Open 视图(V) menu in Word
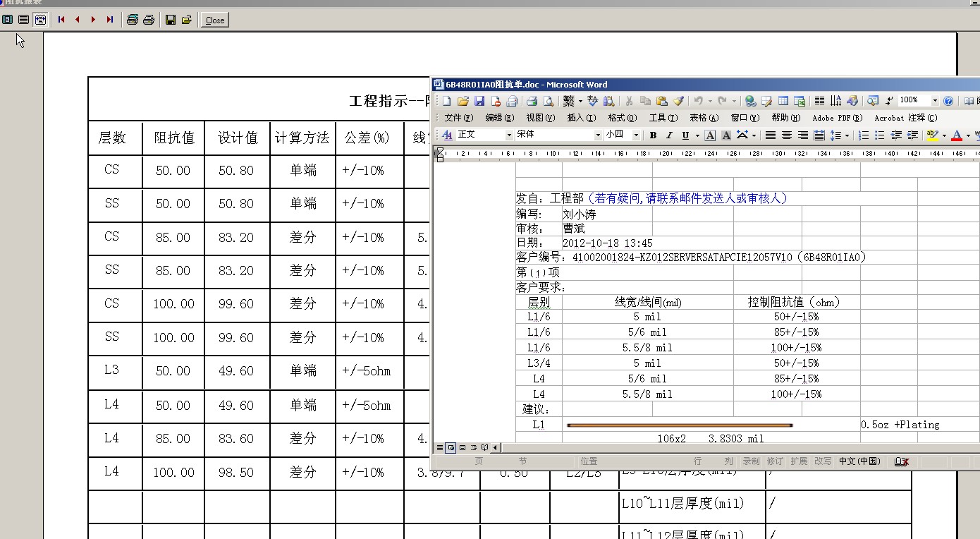Screen dimensions: 980x539 click(540, 118)
